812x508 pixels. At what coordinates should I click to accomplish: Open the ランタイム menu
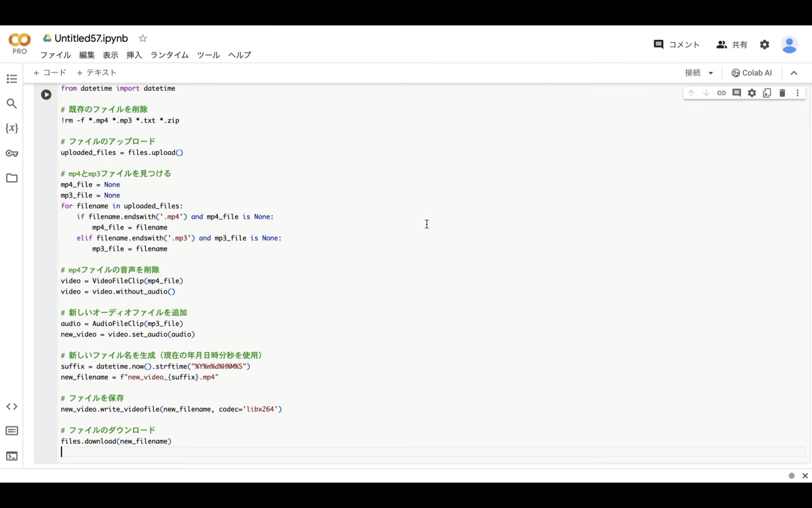point(169,55)
